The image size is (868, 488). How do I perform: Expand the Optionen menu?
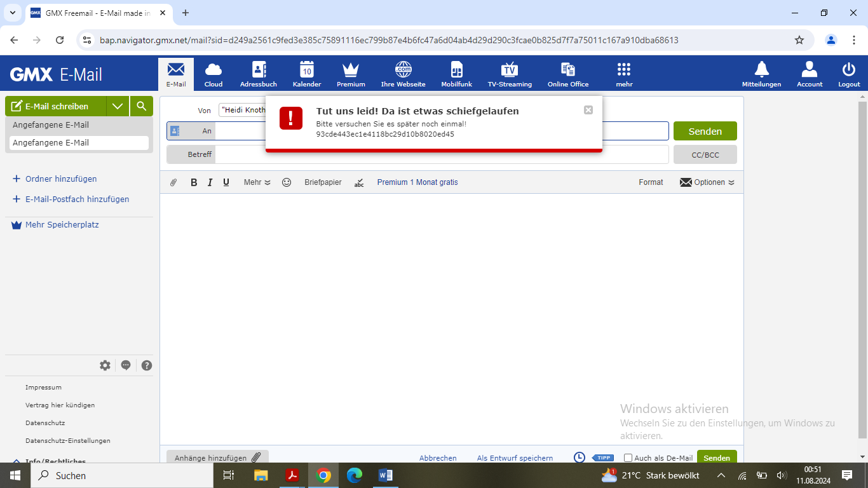pos(707,182)
